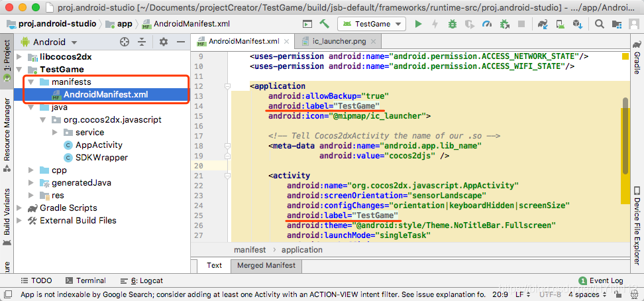Select the Text bottom tab
The width and height of the screenshot is (644, 301).
pyautogui.click(x=214, y=266)
